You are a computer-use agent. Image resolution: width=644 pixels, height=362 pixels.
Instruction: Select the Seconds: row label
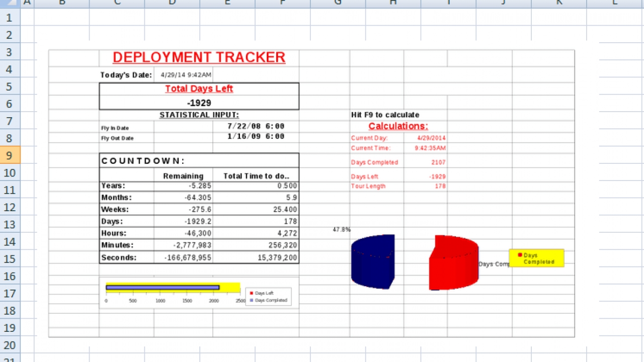[x=119, y=257]
